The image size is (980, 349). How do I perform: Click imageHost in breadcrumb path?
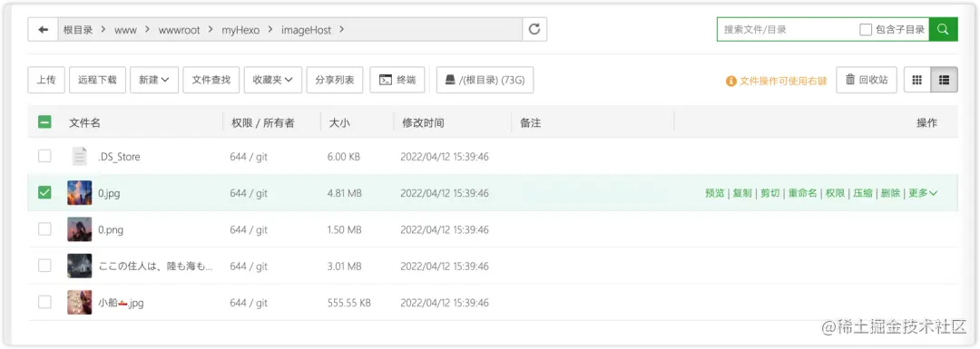coord(307,29)
